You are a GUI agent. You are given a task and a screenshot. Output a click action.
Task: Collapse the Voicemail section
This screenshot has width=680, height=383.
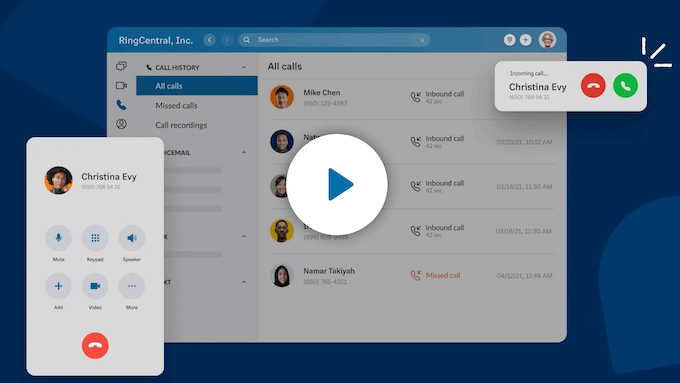click(x=244, y=153)
